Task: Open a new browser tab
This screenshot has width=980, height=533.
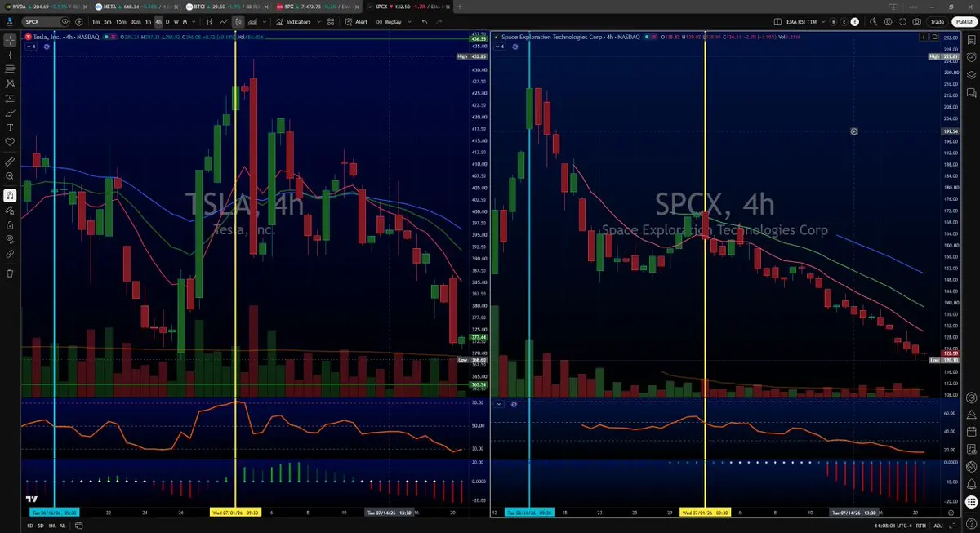Action: point(461,6)
